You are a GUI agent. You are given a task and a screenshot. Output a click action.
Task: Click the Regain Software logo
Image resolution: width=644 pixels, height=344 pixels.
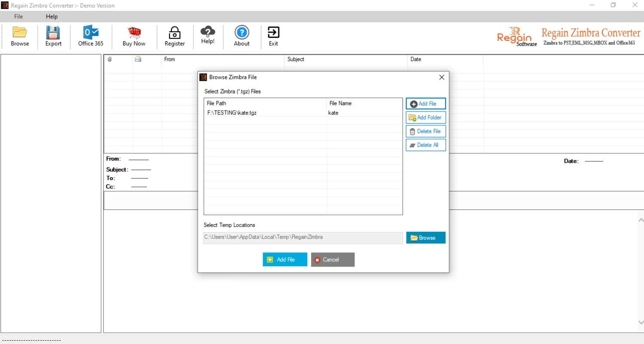(x=517, y=37)
